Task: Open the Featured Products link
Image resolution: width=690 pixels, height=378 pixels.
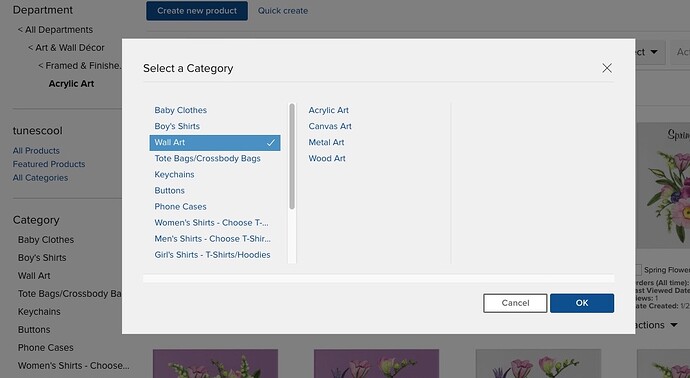Action: click(49, 164)
